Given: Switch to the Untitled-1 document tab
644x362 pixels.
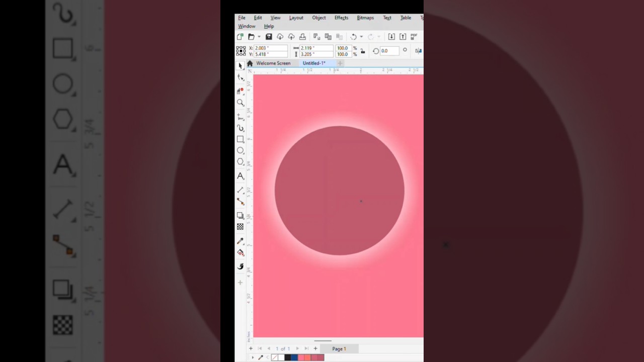Looking at the screenshot, I should point(314,63).
